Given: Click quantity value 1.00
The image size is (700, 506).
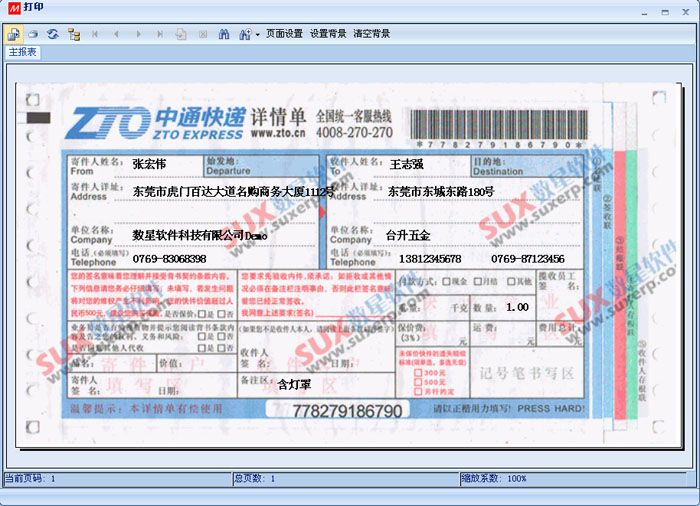Looking at the screenshot, I should point(517,307).
